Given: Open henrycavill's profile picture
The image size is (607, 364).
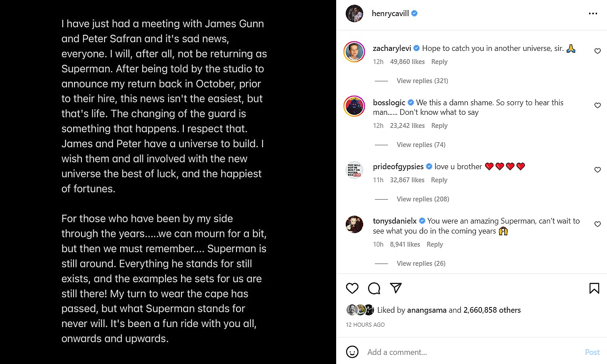Looking at the screenshot, I should (x=354, y=13).
